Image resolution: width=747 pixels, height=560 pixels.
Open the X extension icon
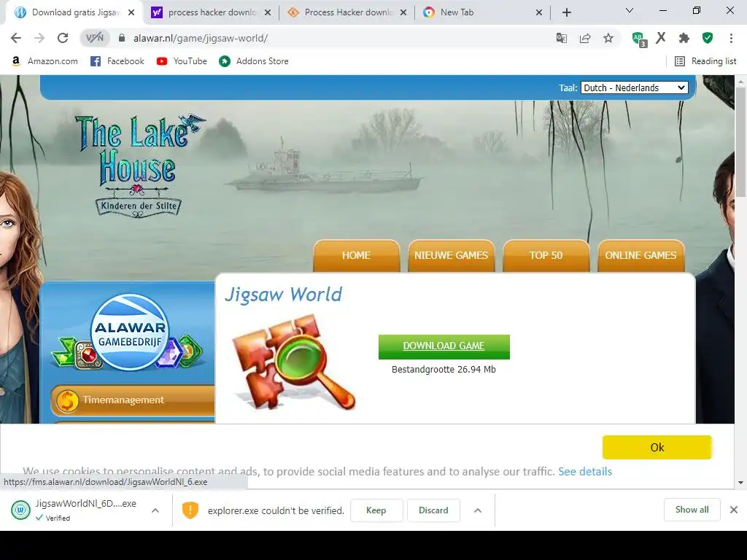coord(661,38)
